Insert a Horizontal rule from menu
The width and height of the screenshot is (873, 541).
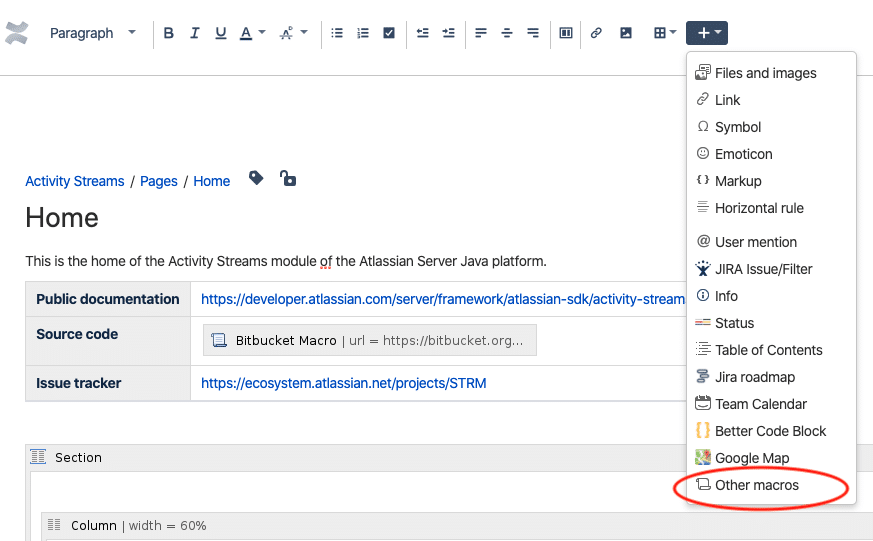point(771,208)
